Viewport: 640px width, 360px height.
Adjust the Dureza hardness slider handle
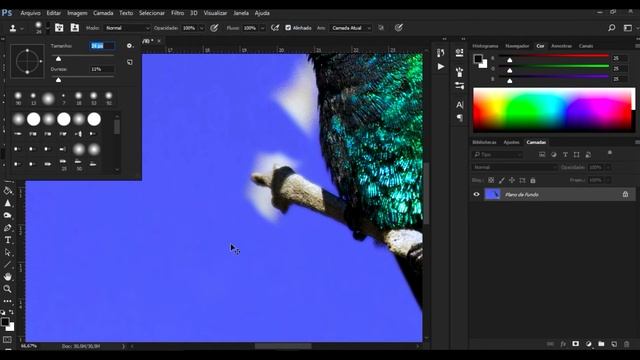58,80
